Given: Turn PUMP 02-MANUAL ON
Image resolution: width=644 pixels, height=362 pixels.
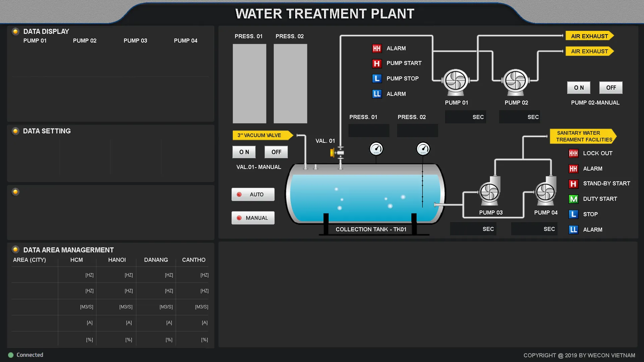Looking at the screenshot, I should [x=579, y=88].
